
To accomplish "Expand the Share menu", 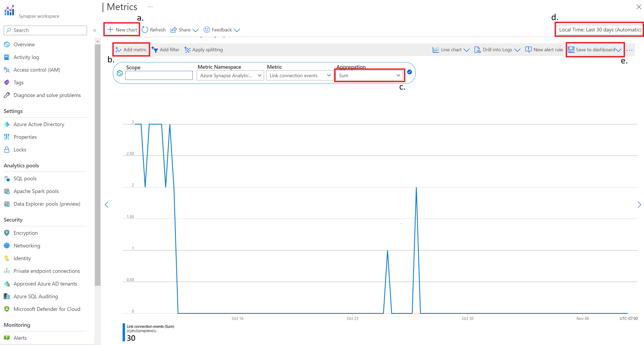I will [x=185, y=30].
